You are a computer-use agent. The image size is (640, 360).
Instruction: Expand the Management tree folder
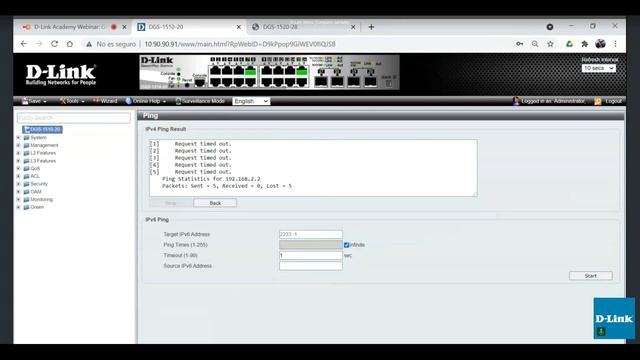(18, 145)
